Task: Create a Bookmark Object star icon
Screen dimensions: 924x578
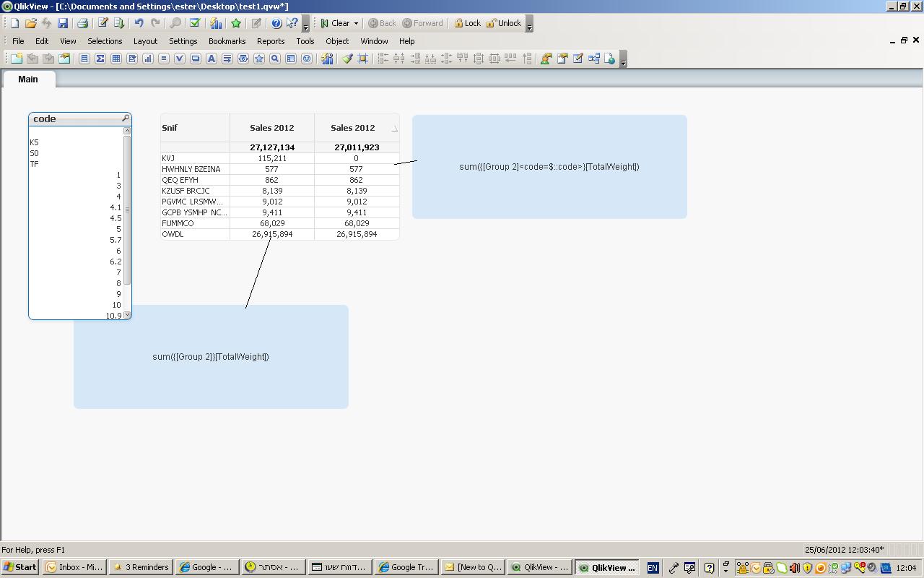Action: 259,59
